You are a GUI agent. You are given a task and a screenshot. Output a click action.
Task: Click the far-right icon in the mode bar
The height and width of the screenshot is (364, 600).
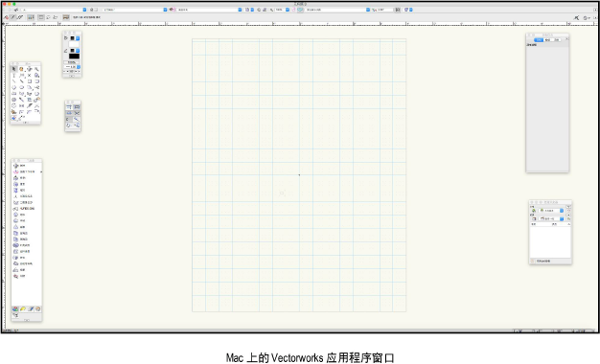coord(595,17)
